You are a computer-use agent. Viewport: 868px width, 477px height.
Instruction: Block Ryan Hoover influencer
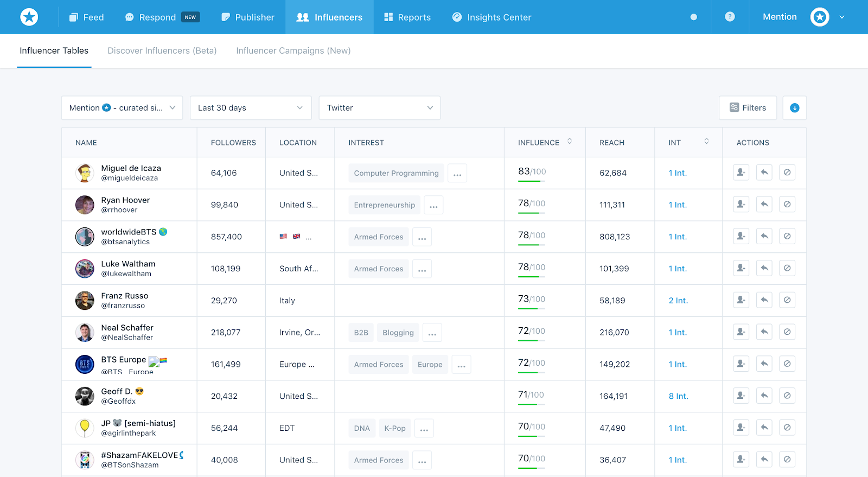787,205
